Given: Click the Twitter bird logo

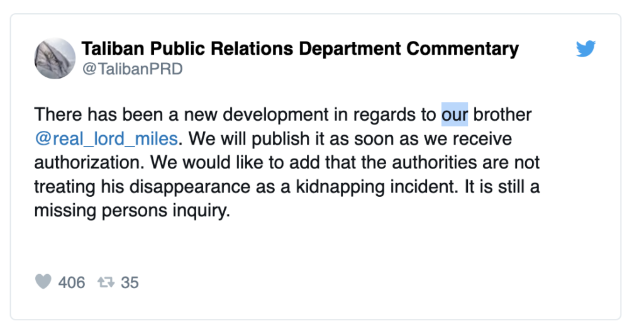Looking at the screenshot, I should [586, 49].
